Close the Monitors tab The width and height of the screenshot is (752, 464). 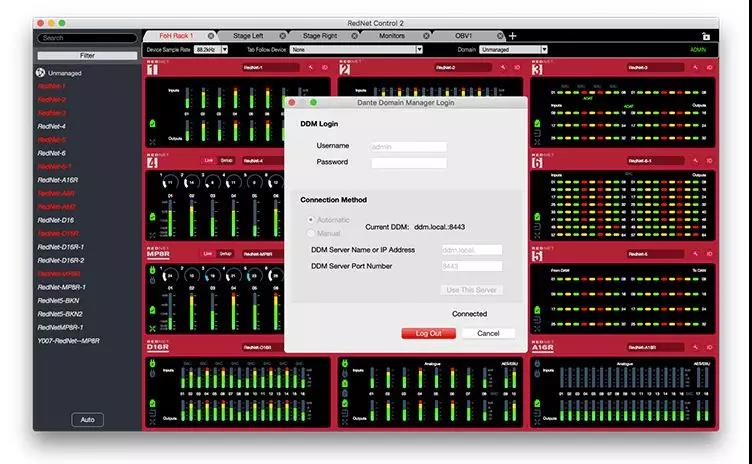426,36
